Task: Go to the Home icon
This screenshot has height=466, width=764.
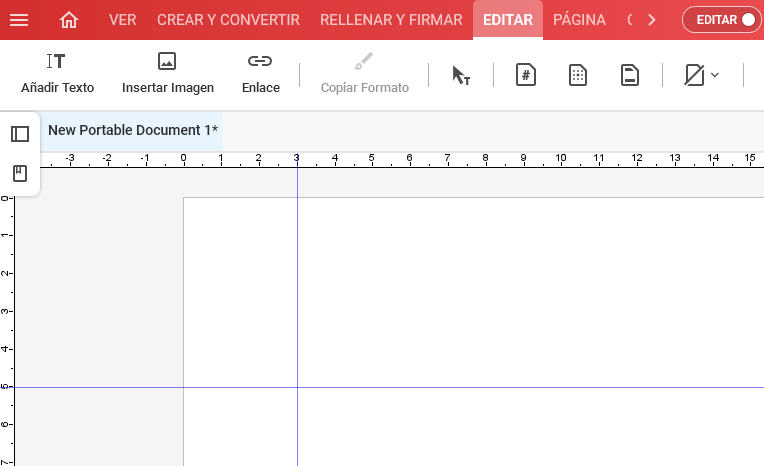Action: click(69, 20)
